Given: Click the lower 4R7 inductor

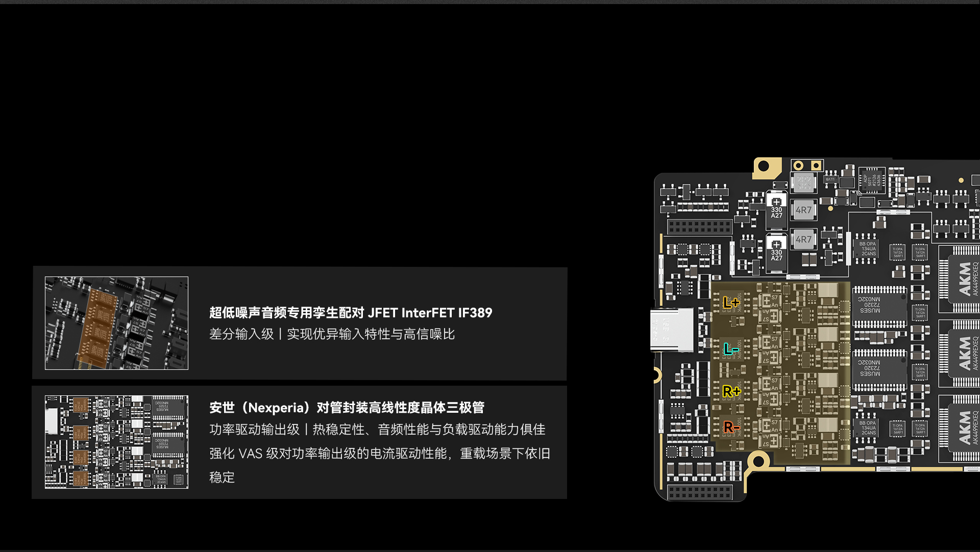Looking at the screenshot, I should pyautogui.click(x=803, y=239).
